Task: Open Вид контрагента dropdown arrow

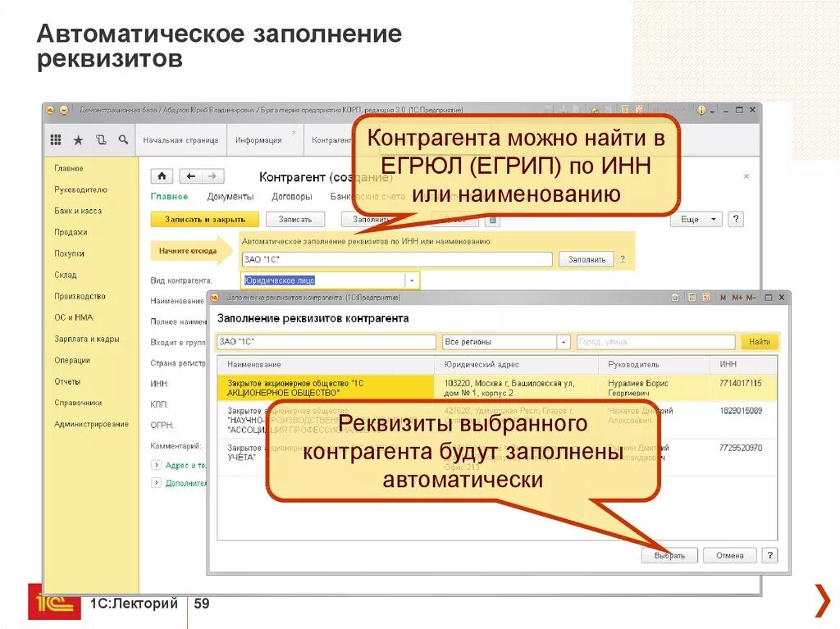Action: coord(412,280)
